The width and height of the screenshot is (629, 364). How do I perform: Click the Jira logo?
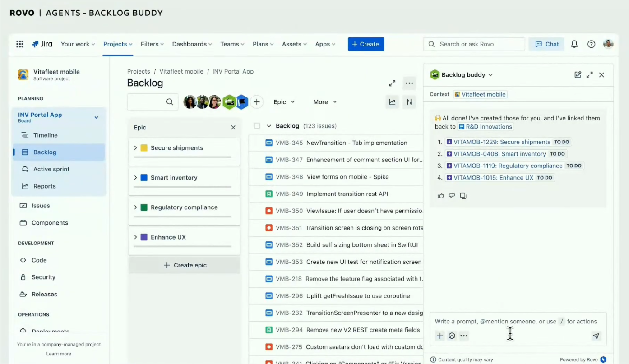[x=42, y=44]
